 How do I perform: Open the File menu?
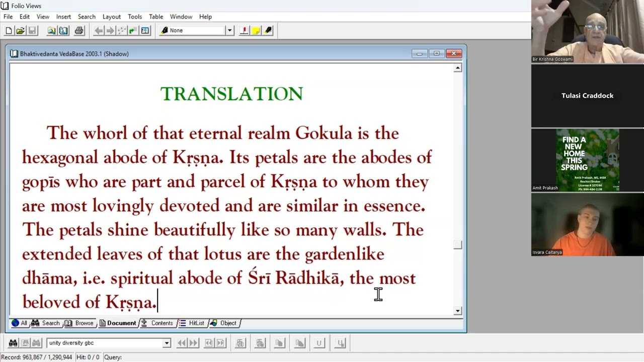click(8, 17)
